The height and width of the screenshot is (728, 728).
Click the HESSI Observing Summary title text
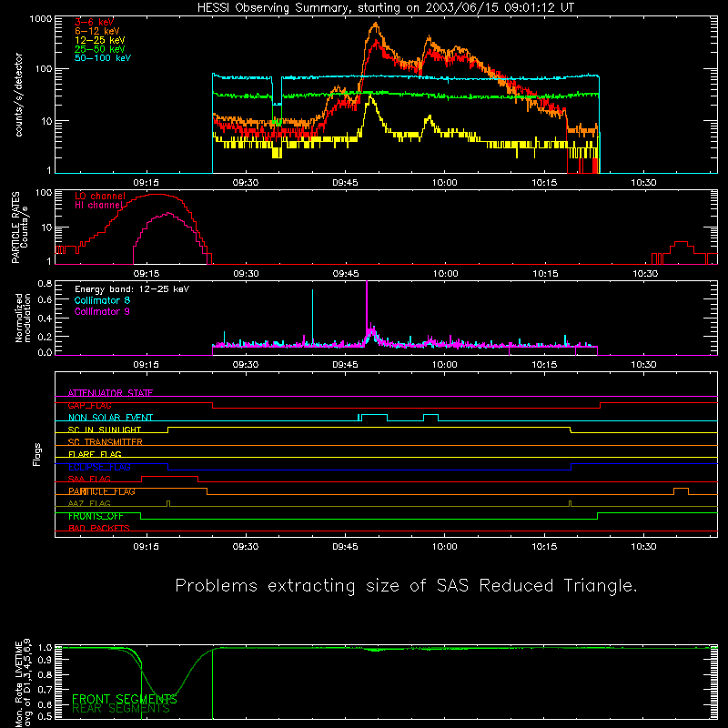click(x=386, y=8)
